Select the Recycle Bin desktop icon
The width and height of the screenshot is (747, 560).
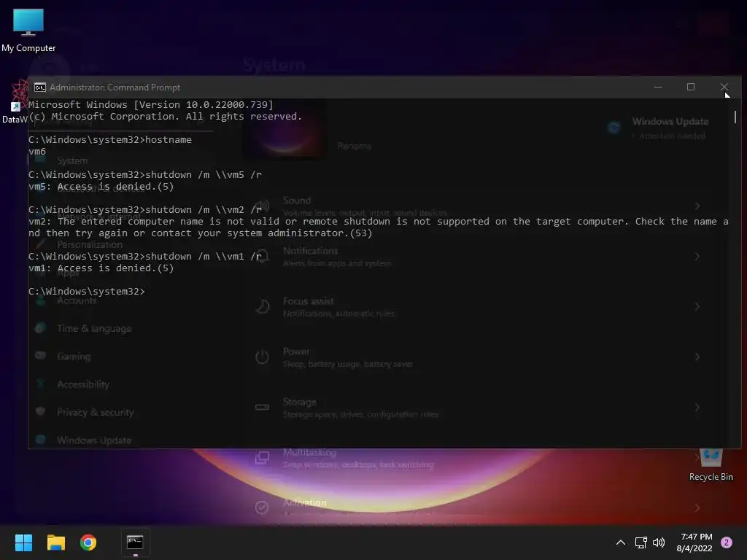(711, 464)
